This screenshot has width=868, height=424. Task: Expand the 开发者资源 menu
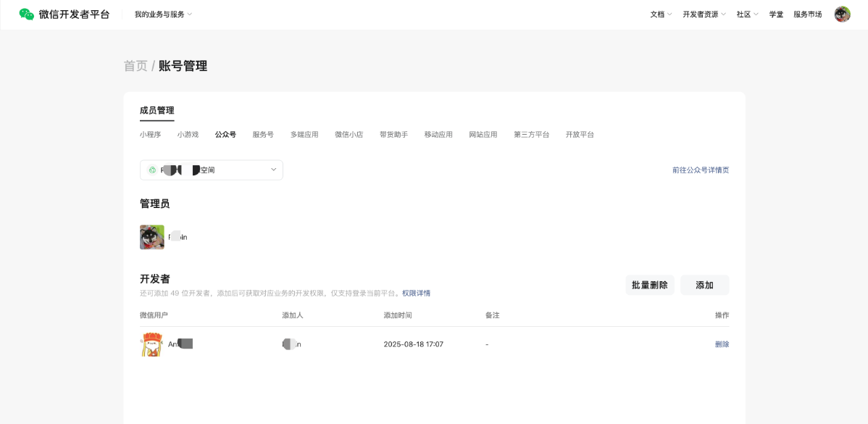coord(704,14)
